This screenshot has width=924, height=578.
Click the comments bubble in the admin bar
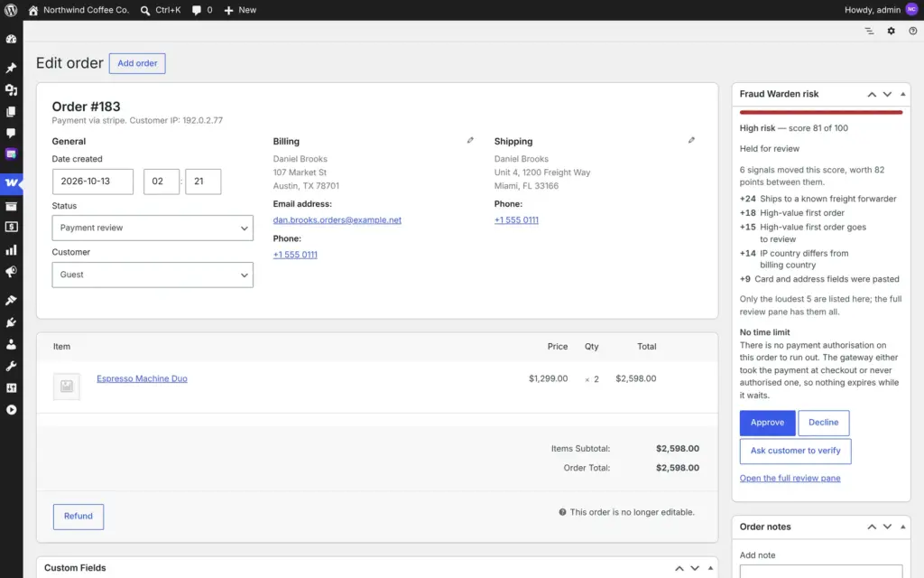[201, 10]
